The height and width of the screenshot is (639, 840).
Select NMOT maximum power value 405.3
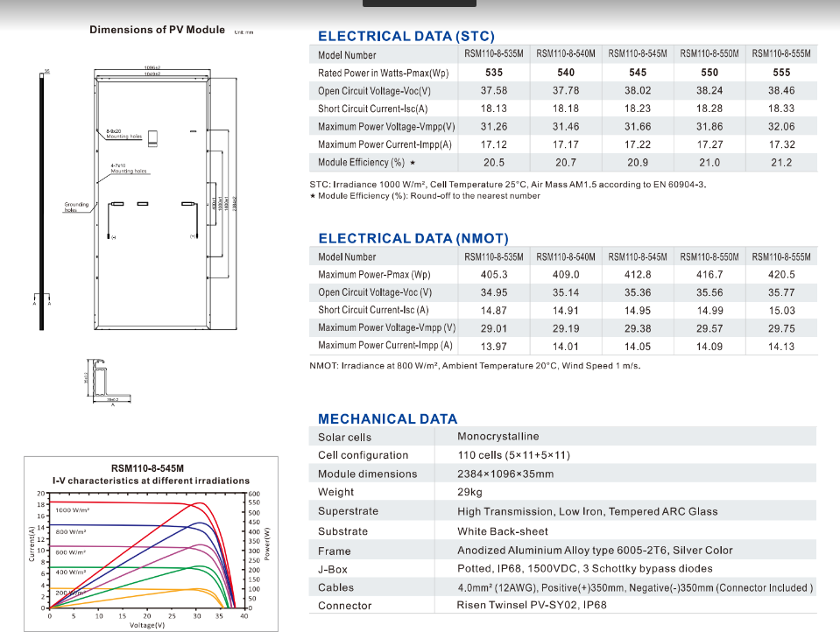point(494,275)
